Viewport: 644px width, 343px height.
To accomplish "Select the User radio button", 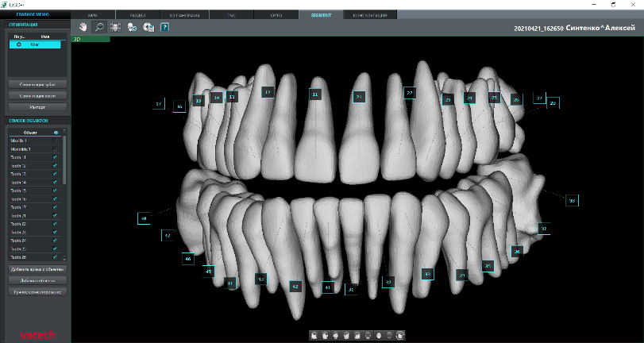I will coord(18,44).
